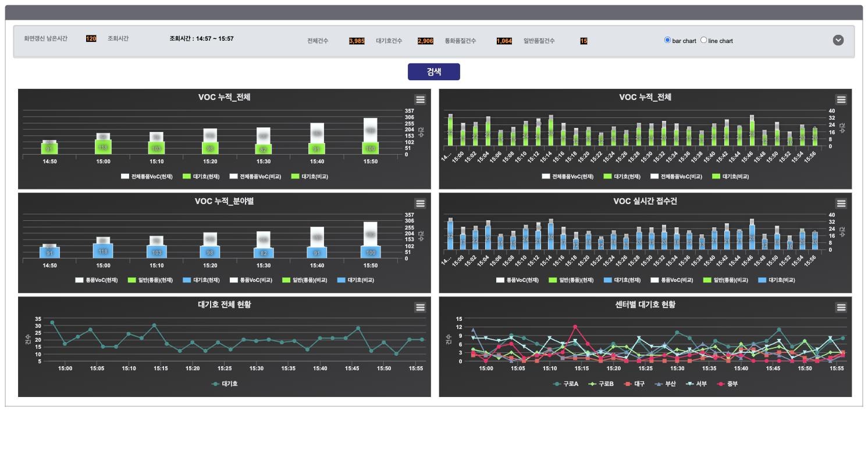Open the hamburger menu of 센터별 대기호 현황
This screenshot has width=868, height=472.
841,307
